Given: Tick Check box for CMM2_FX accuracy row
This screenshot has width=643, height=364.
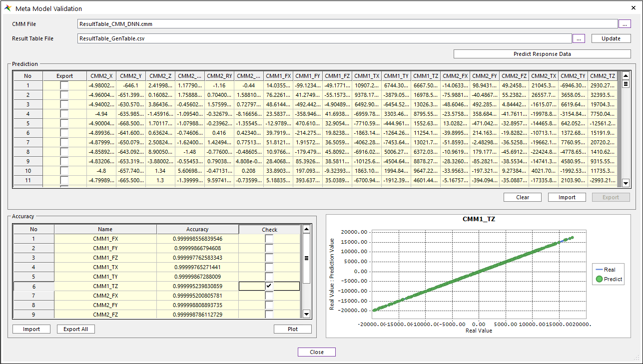Looking at the screenshot, I should [x=269, y=296].
